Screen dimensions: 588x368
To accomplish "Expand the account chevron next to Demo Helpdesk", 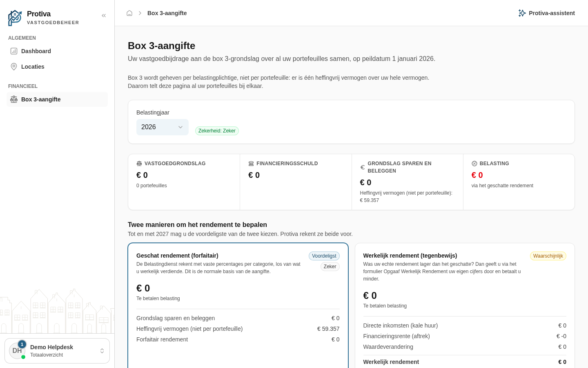I will point(102,351).
